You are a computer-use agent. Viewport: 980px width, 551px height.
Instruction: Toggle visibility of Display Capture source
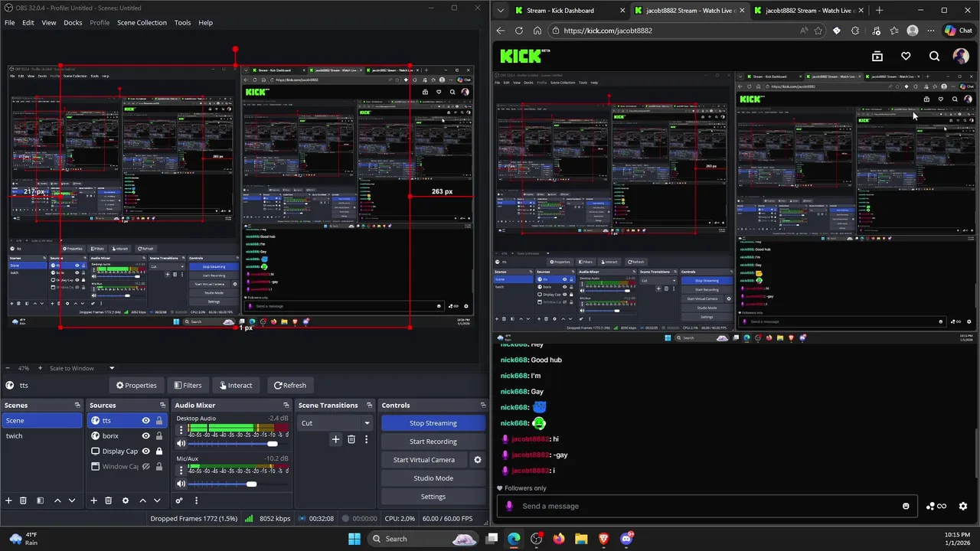145,451
